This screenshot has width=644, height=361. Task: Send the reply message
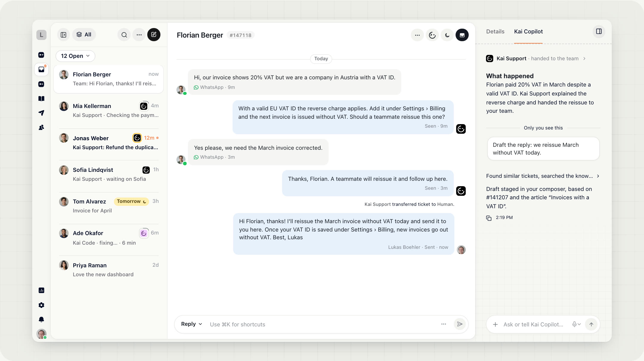point(460,324)
